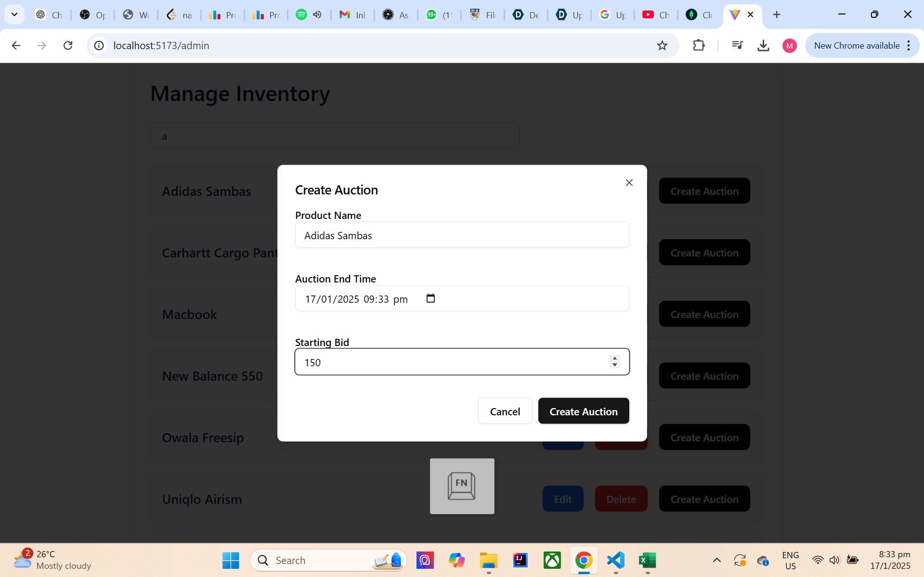Screen dimensions: 924x577
Task: Click Create Auction for New Balance 550 row
Action: click(x=704, y=375)
